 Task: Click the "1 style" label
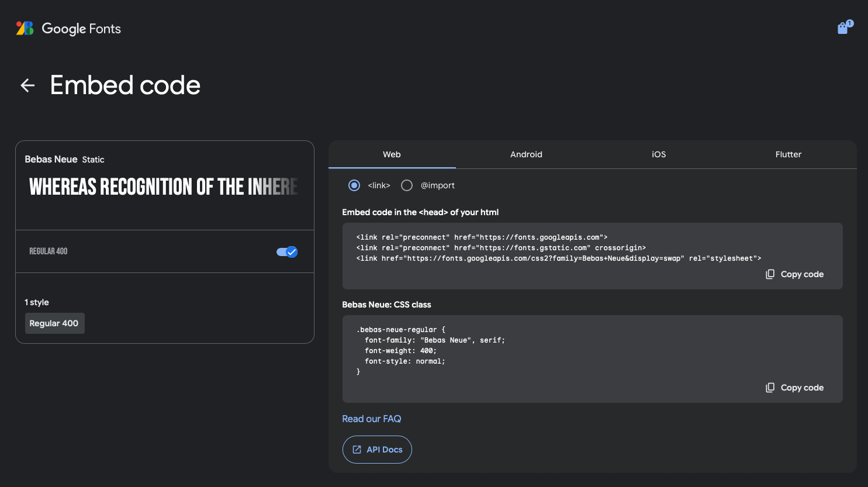[x=37, y=302]
